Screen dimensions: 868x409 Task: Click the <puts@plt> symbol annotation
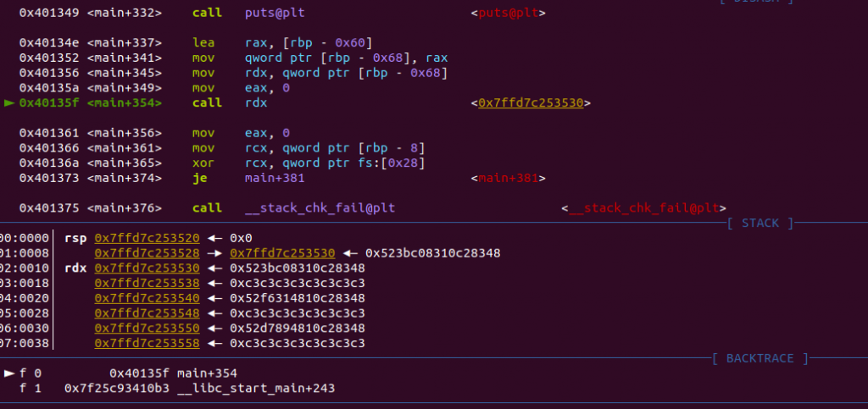pyautogui.click(x=507, y=14)
